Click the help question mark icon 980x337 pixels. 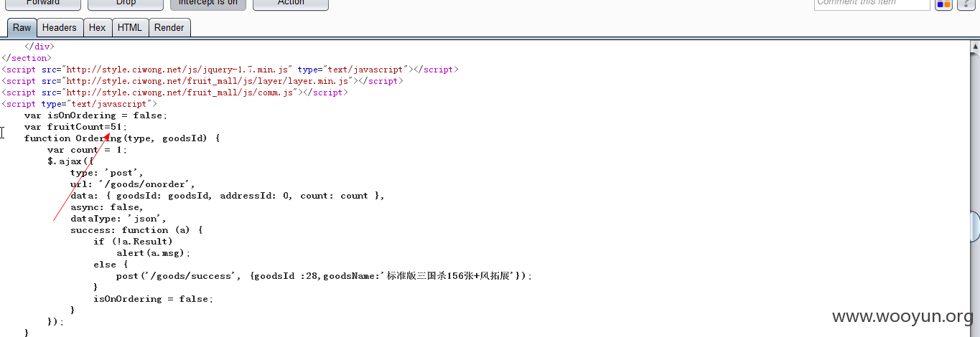coord(966,4)
